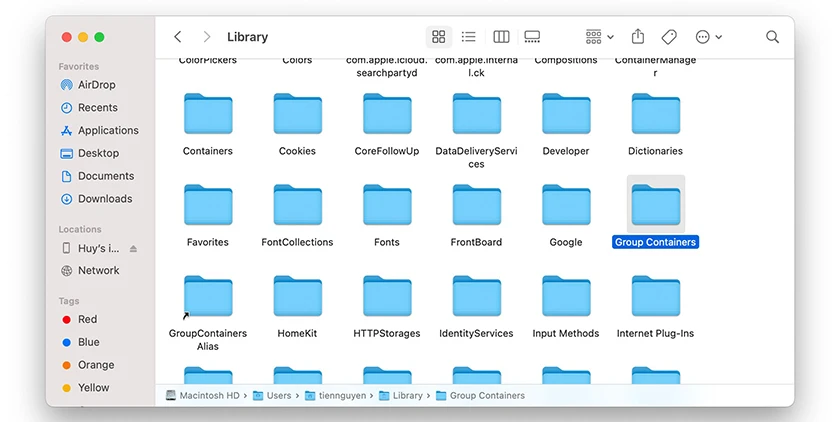Eject Huy's device with the eject icon

coord(133,248)
